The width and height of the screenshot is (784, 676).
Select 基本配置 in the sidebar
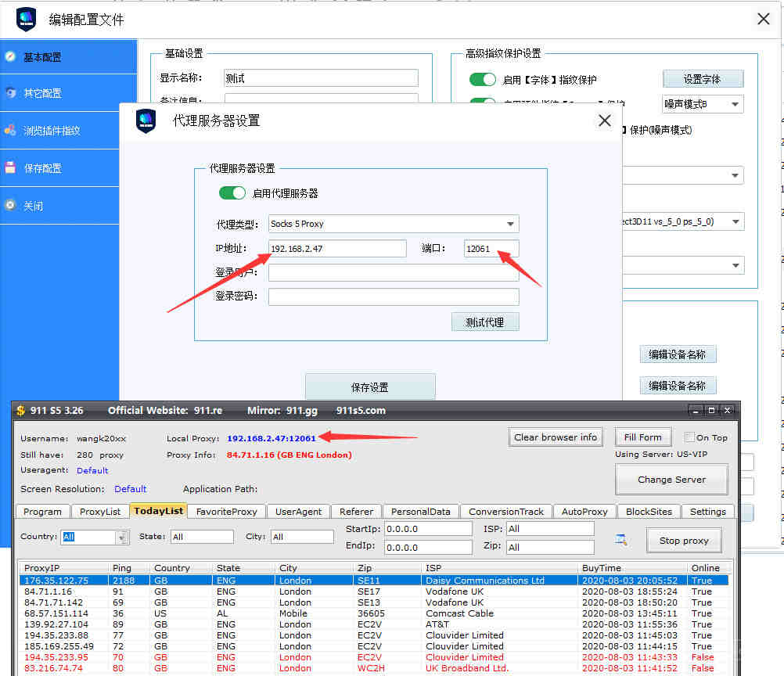pos(69,56)
